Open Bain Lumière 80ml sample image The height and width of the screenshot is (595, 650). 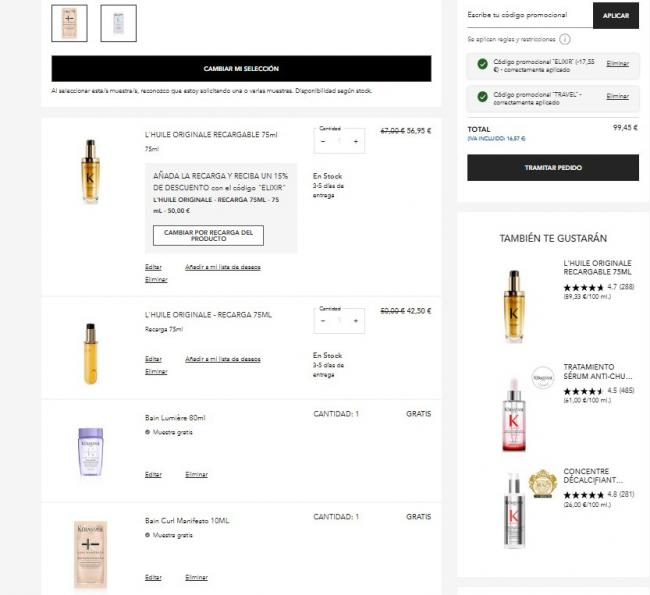pyautogui.click(x=90, y=452)
